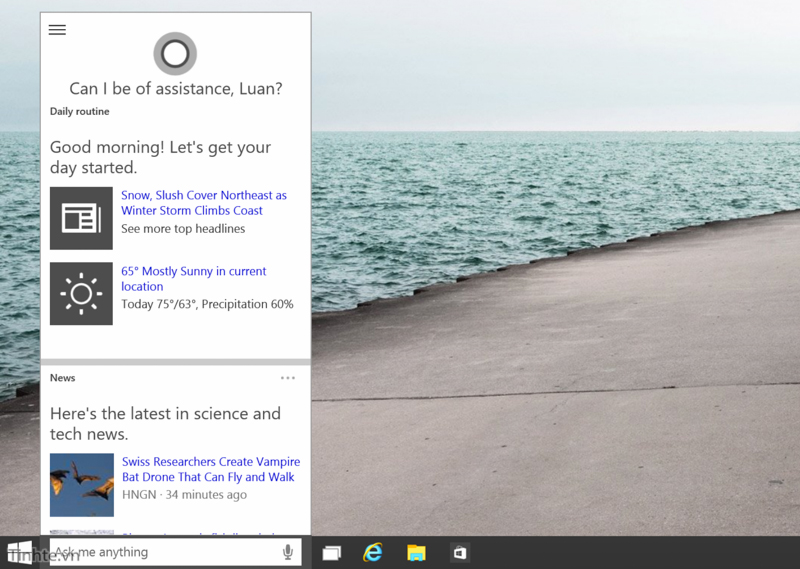Click the HNGN 34 minutes ago source line
This screenshot has width=800, height=569.
pos(184,494)
